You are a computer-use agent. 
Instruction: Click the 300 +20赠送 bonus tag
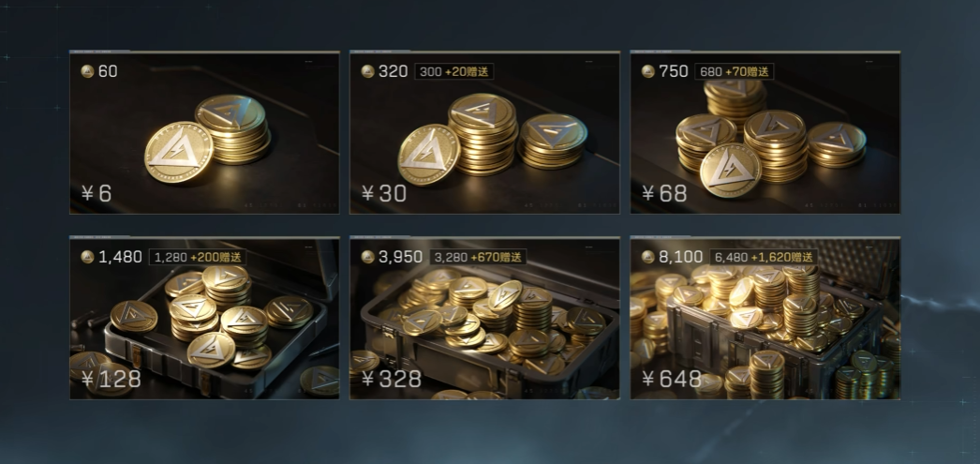[x=454, y=72]
